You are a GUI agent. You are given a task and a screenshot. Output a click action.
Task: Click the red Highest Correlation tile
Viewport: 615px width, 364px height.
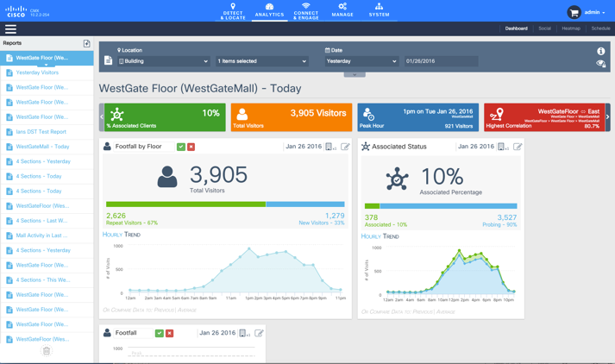click(544, 117)
